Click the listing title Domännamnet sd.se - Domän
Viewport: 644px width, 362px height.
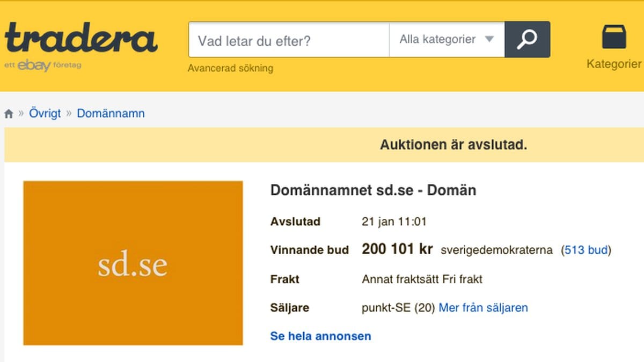click(x=374, y=190)
